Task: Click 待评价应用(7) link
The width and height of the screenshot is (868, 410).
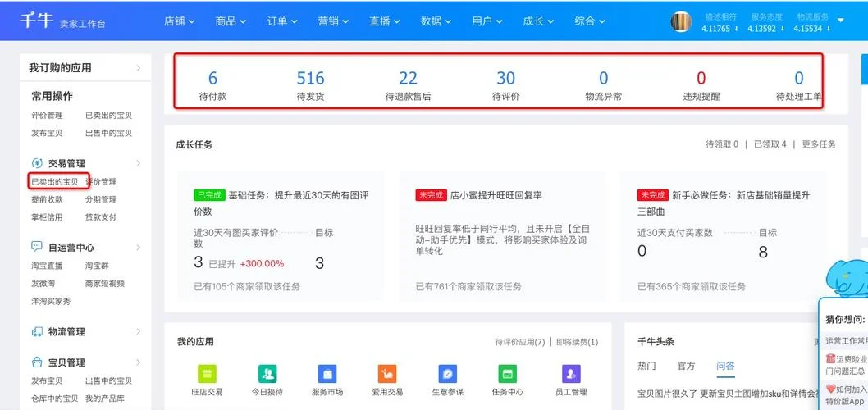Action: pyautogui.click(x=520, y=342)
